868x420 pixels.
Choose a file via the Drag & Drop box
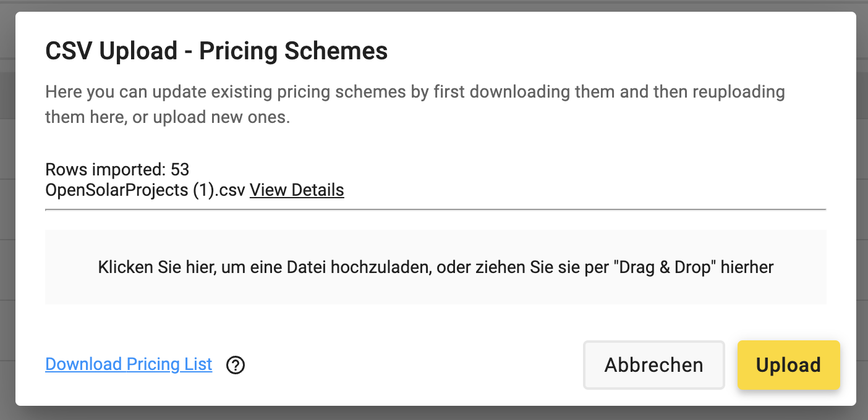point(436,267)
